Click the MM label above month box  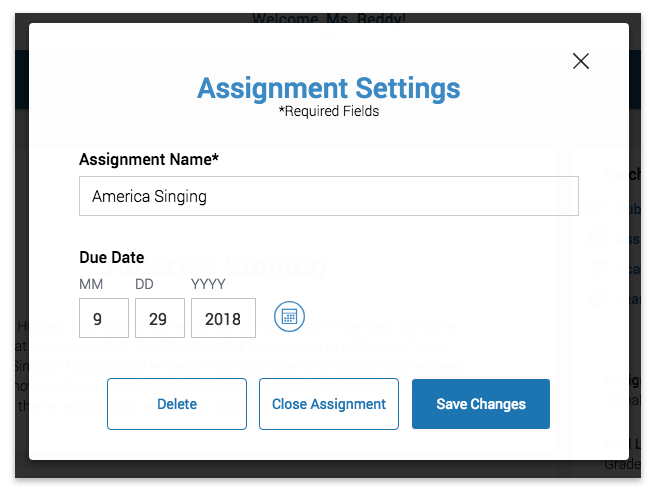[91, 284]
